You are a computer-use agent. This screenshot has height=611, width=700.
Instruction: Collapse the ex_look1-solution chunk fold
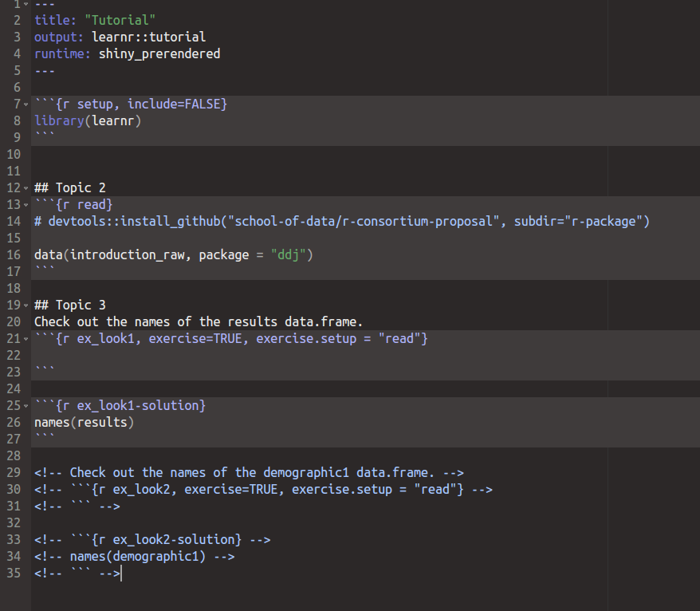click(x=24, y=405)
